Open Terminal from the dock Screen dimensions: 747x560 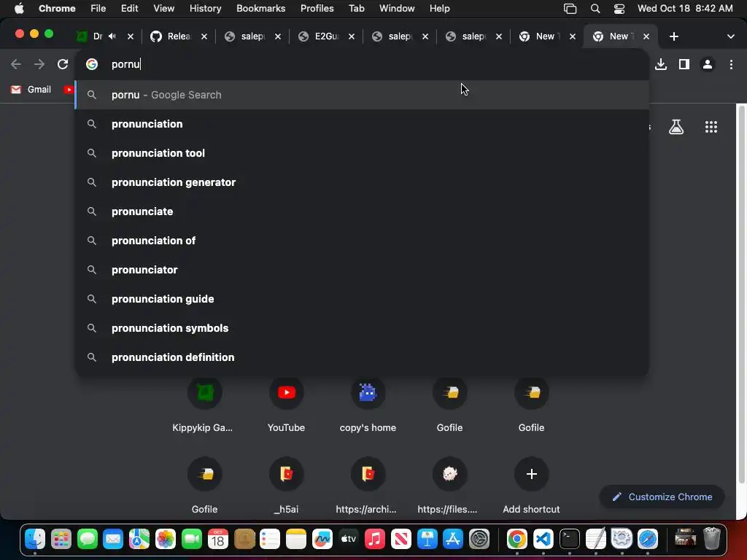[x=569, y=539]
